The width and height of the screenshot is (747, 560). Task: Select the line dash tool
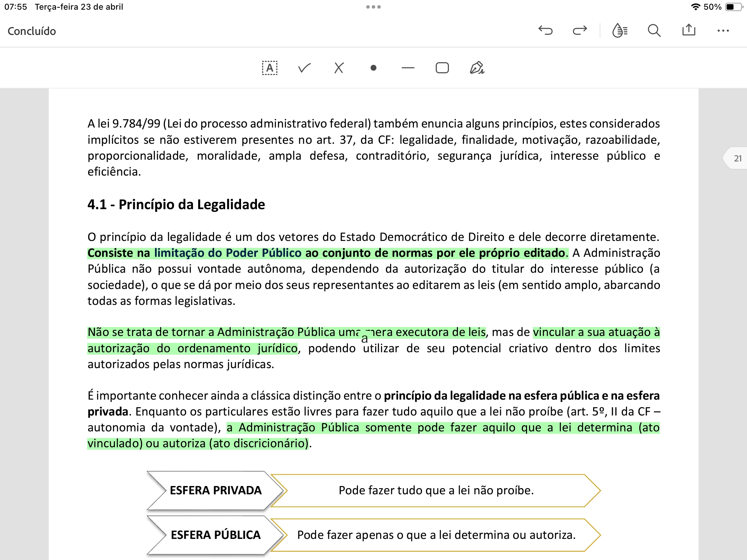[408, 68]
